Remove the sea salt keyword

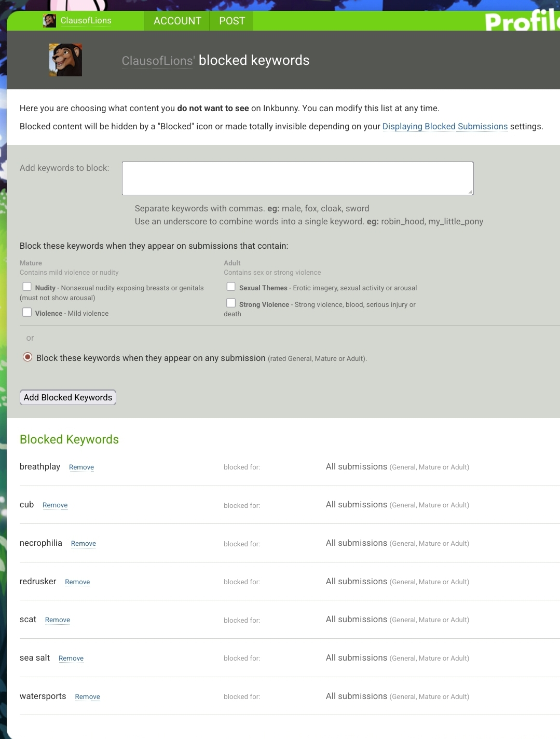(x=71, y=659)
